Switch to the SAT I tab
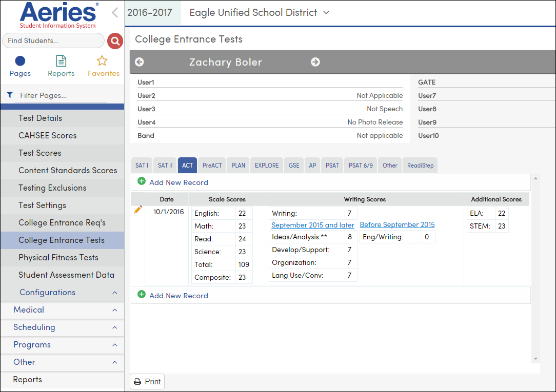This screenshot has height=392, width=556. pos(141,165)
